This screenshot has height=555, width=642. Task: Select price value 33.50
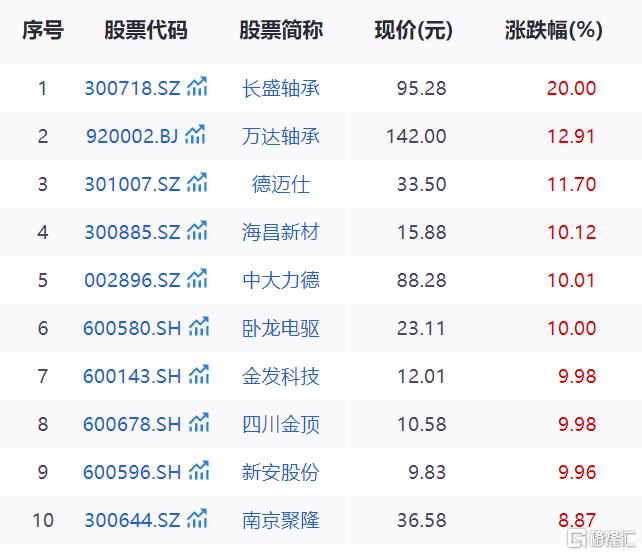pyautogui.click(x=421, y=184)
